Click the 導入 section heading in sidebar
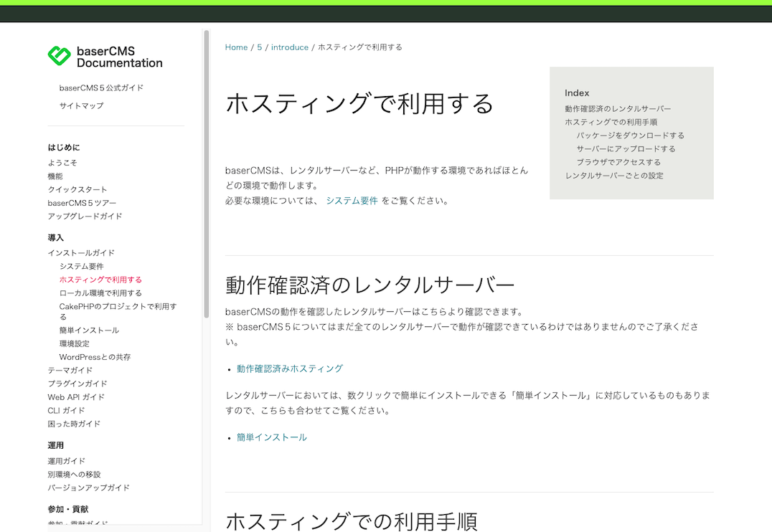Screen dimensions: 772x532 coord(56,238)
